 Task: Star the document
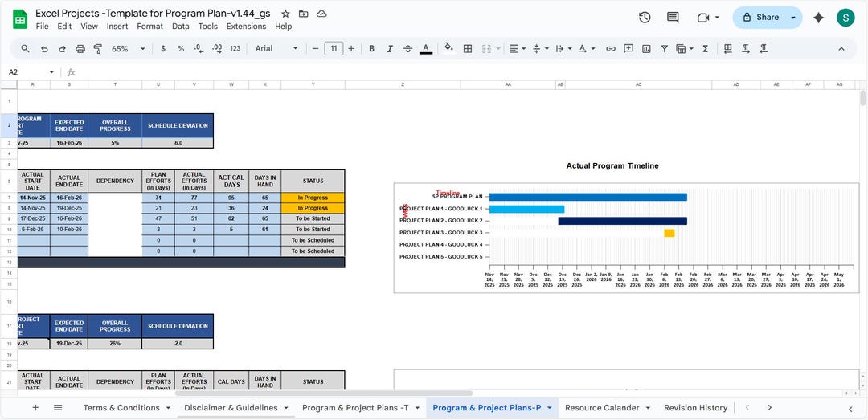coord(285,14)
